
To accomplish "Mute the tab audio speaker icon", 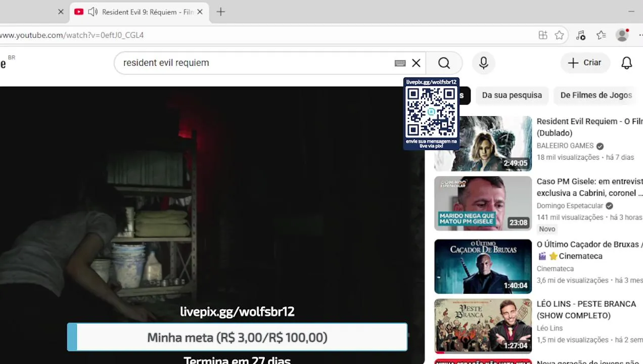I will click(93, 12).
